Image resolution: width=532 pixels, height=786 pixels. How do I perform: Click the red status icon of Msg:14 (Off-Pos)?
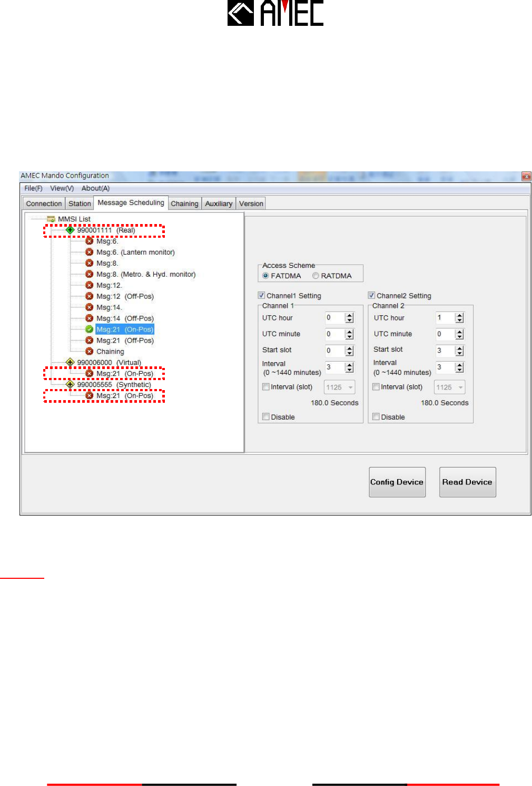[x=90, y=318]
